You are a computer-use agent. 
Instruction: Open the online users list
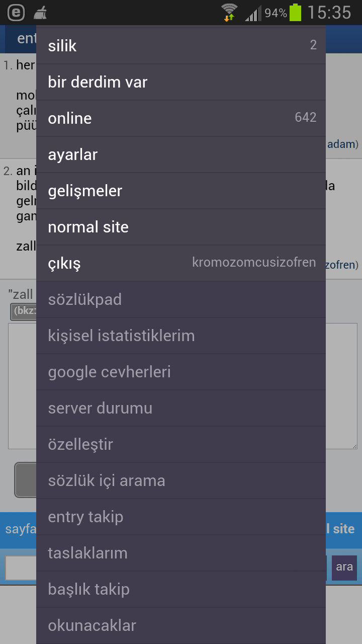pyautogui.click(x=181, y=118)
